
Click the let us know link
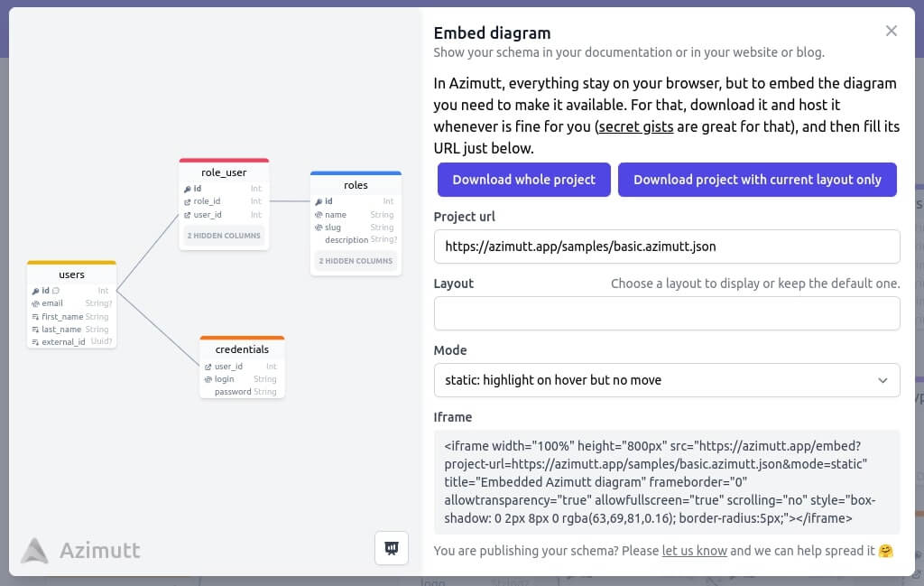click(694, 551)
